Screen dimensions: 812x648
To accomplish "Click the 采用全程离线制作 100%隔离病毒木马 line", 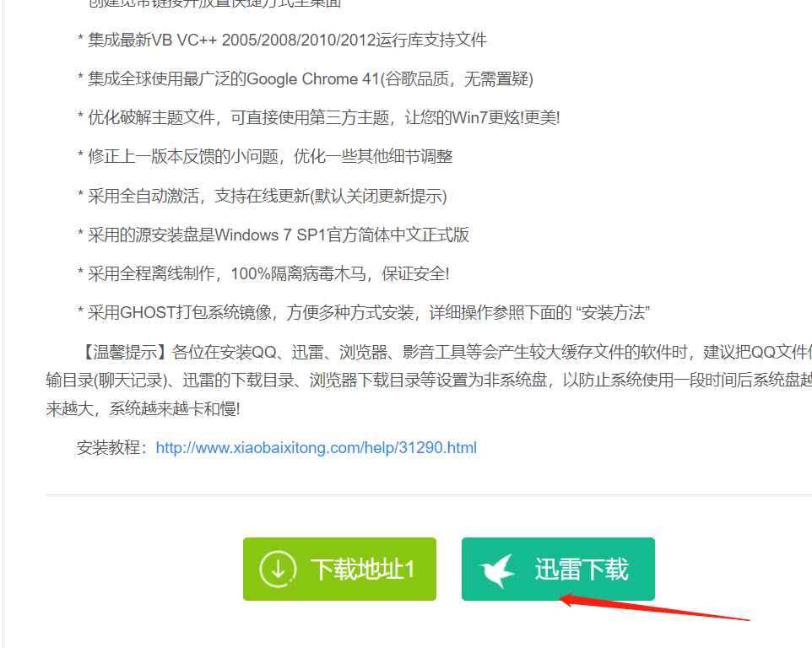I will click(263, 273).
